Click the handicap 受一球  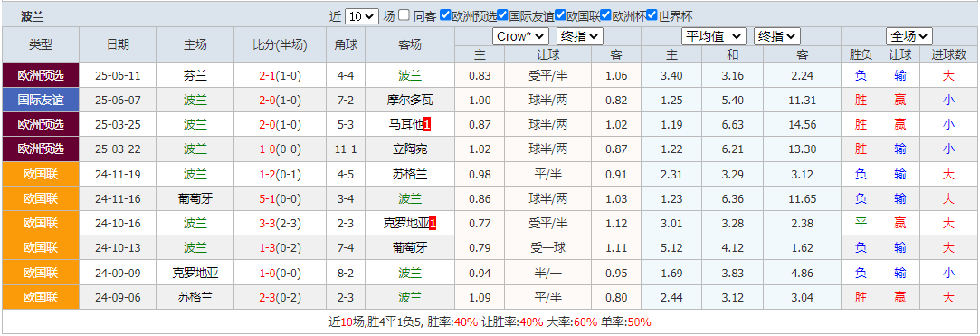(x=547, y=248)
